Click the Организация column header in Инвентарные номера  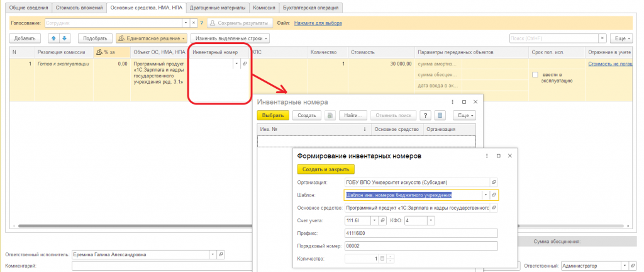pos(449,129)
